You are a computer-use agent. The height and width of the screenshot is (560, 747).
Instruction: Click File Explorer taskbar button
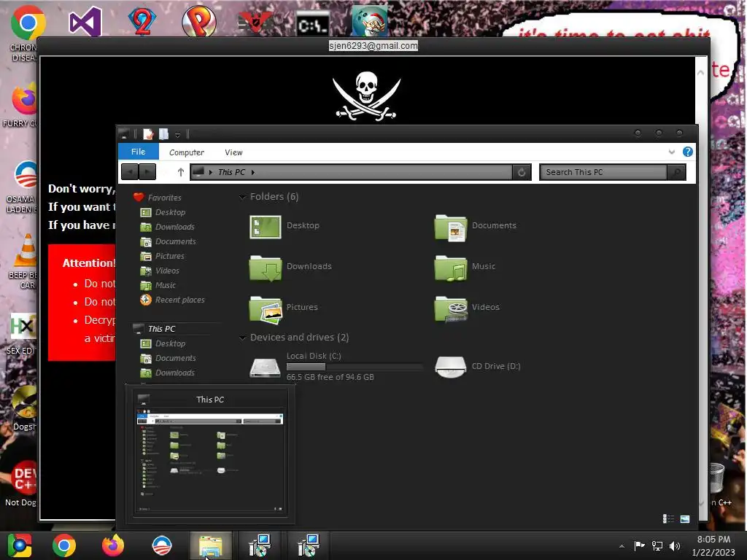point(211,545)
